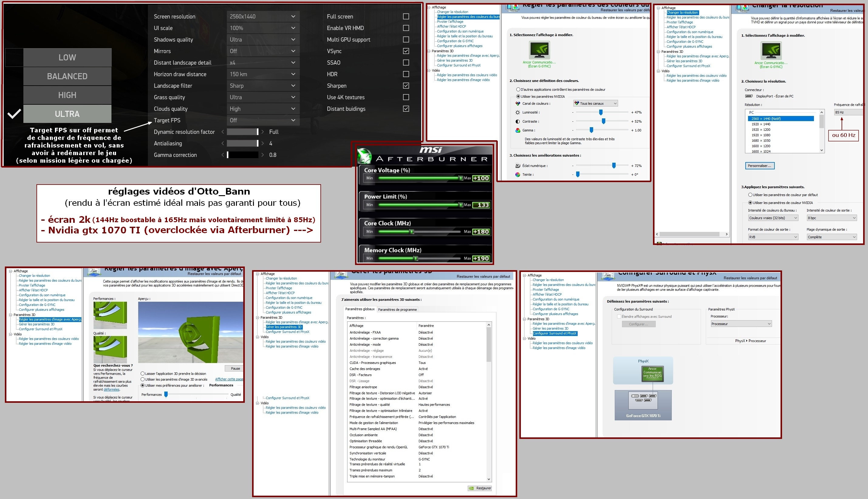Enable the Full screen checkbox
The image size is (868, 499).
(406, 16)
